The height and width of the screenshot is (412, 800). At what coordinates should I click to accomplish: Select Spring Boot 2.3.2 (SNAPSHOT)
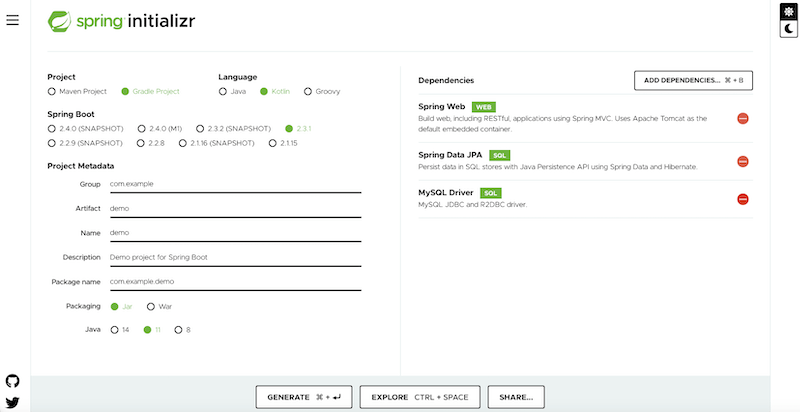tap(234, 128)
